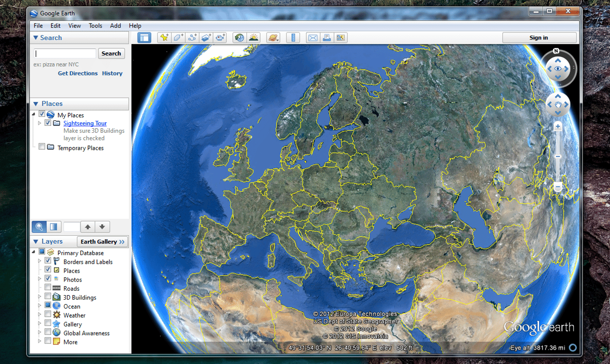
Task: Add a path from the toolbar
Action: [x=192, y=37]
